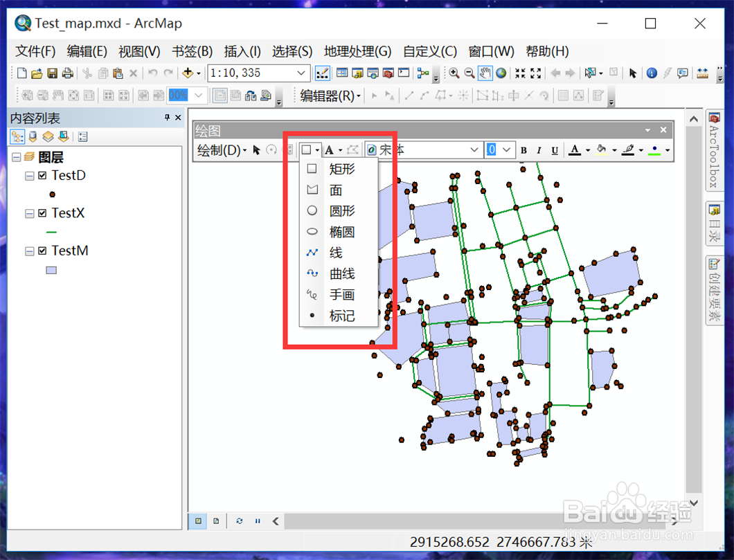Click the Add Data plus icon
Screen dimensions: 734x560
(188, 73)
